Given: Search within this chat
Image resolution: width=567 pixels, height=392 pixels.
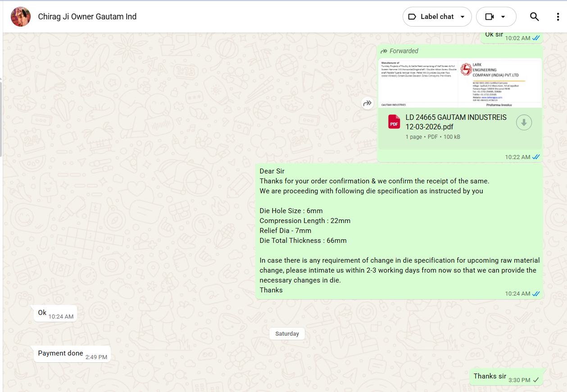Looking at the screenshot, I should point(534,17).
